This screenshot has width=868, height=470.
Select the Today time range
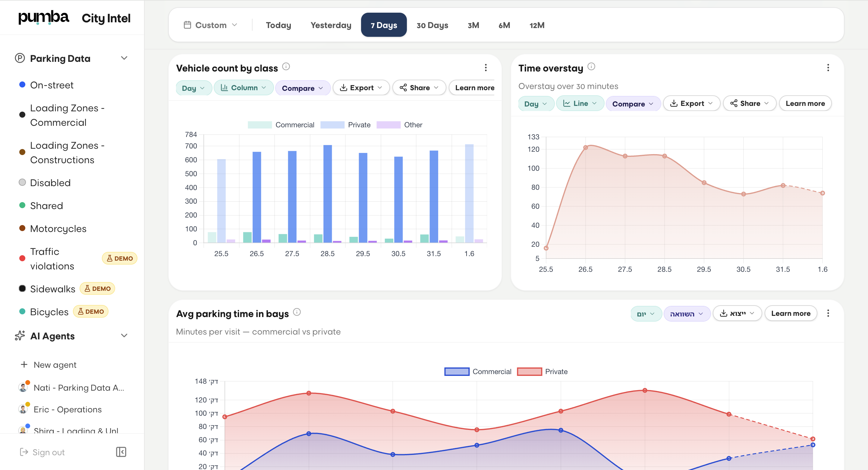pyautogui.click(x=278, y=25)
